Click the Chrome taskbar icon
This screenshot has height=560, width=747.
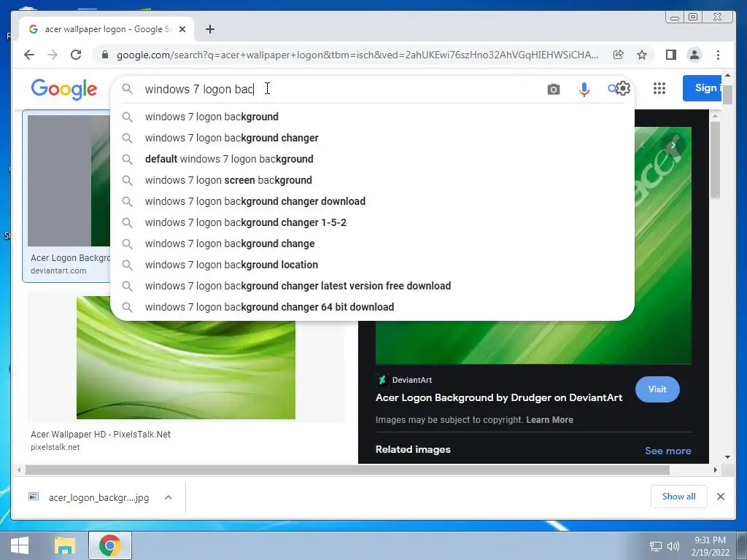point(110,545)
